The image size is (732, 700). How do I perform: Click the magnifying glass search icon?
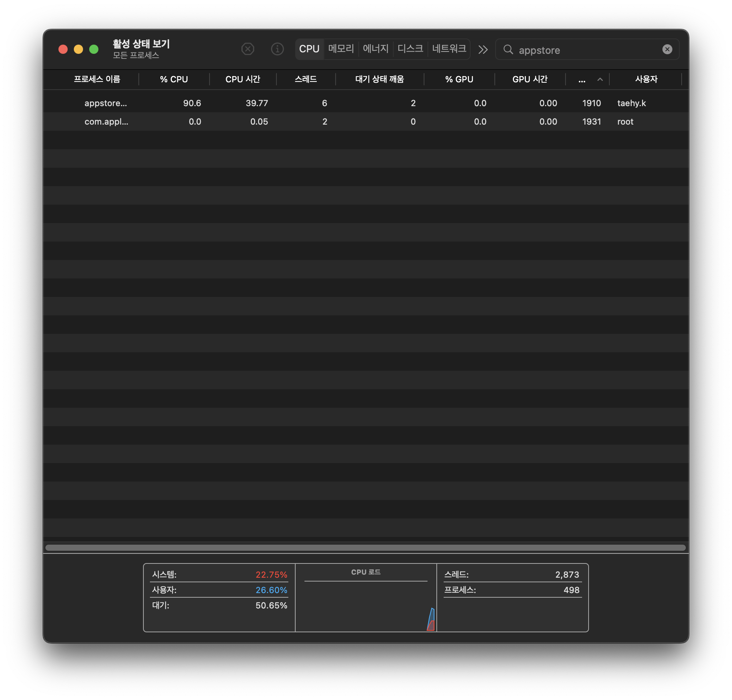pyautogui.click(x=509, y=50)
